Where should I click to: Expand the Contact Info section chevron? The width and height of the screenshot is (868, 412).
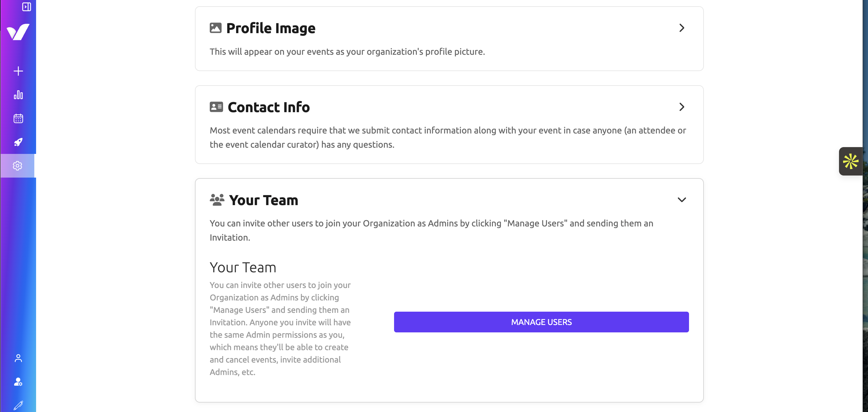[x=682, y=107]
